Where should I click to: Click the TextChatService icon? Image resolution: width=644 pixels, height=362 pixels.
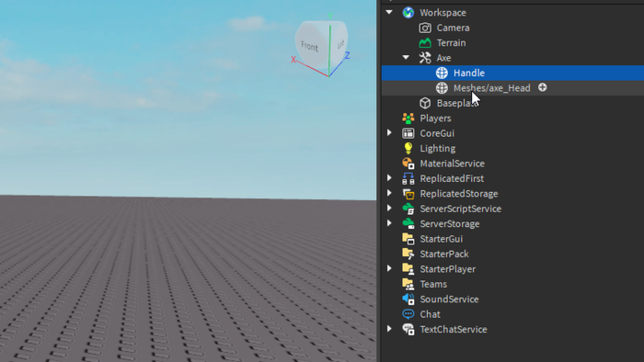408,329
